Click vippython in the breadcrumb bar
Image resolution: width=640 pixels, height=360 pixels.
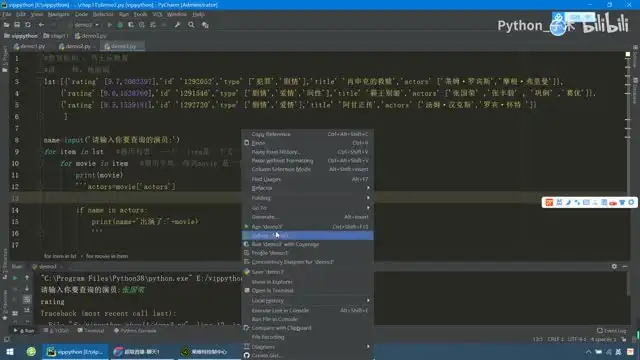21,36
